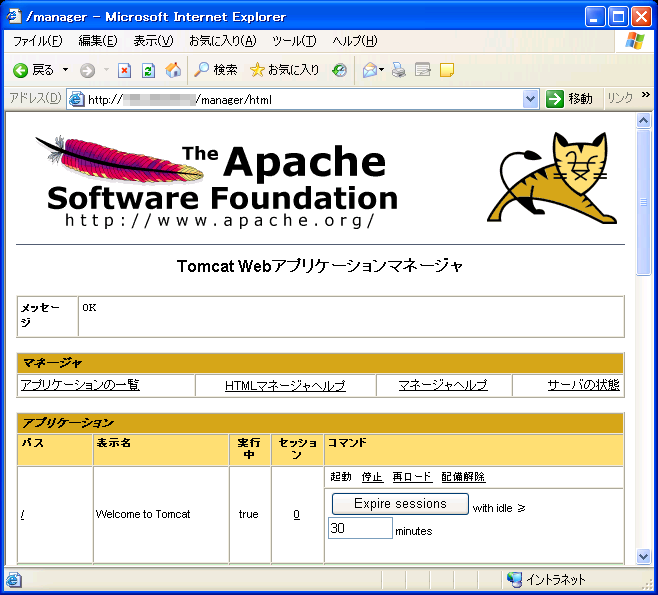Open the 表示(V) menu
The image size is (658, 595).
pos(153,41)
